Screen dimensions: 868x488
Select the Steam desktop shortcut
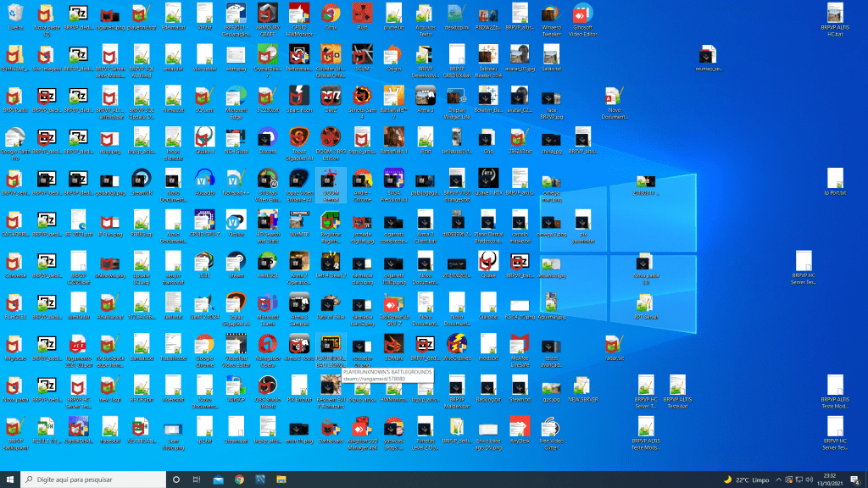click(236, 261)
